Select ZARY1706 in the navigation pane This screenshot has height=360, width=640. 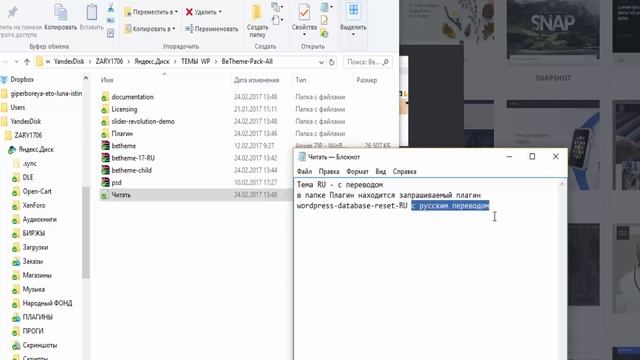pyautogui.click(x=28, y=135)
